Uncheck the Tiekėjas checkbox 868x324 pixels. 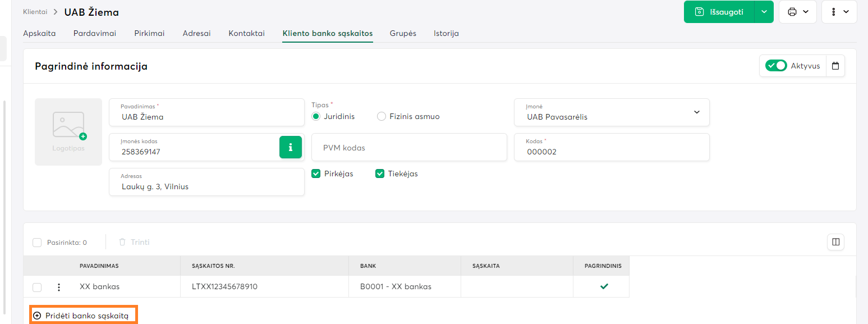380,174
